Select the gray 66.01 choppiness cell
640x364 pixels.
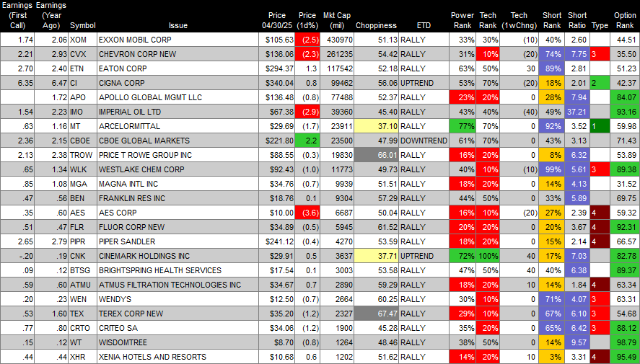coord(376,155)
